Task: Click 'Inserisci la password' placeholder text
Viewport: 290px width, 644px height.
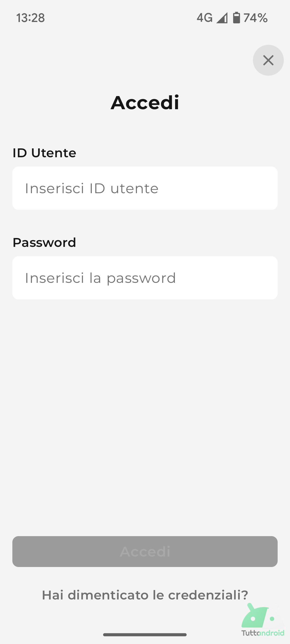Action: point(100,278)
